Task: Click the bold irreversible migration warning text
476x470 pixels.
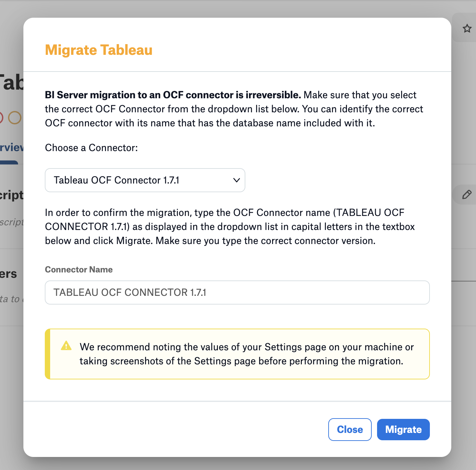Action: tap(173, 95)
